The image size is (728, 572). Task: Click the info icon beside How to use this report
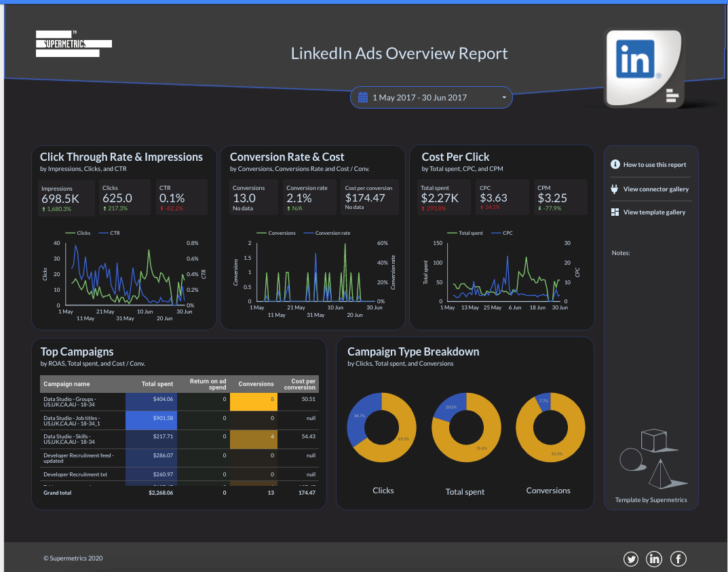coord(615,164)
